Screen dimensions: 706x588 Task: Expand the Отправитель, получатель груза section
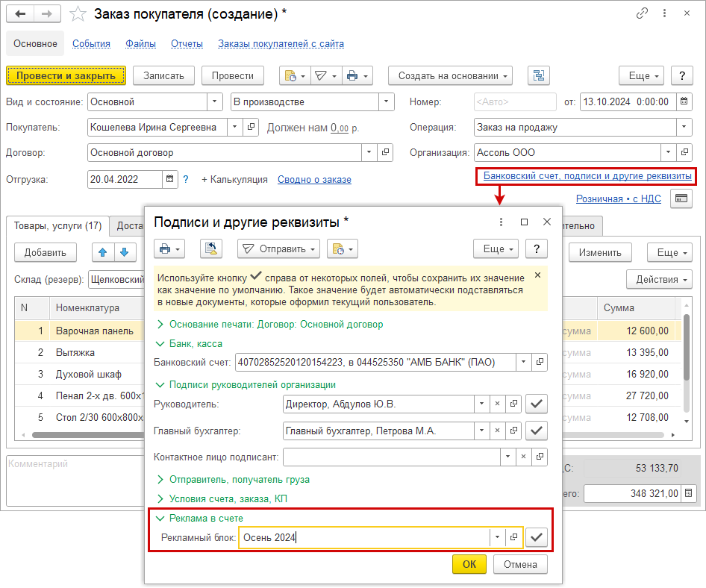(x=239, y=479)
